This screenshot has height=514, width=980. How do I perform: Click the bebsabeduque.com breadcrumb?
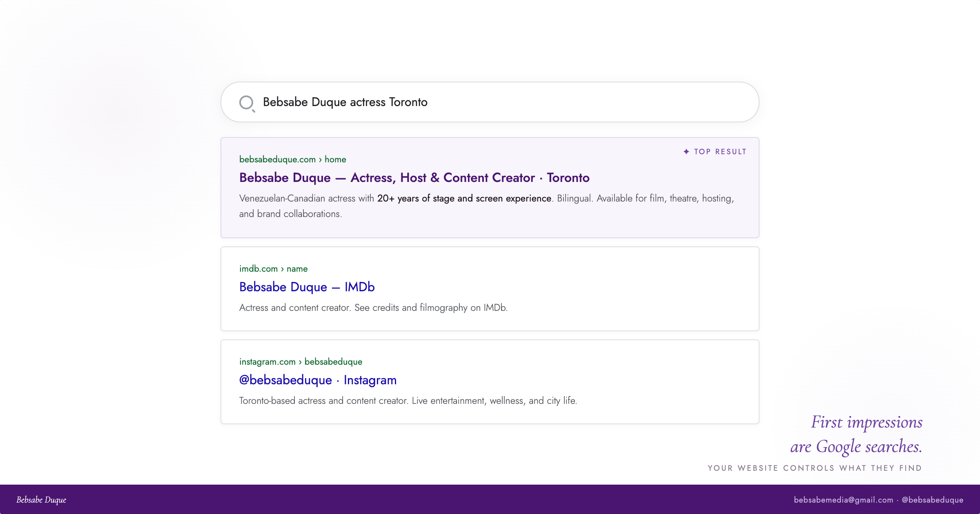(277, 160)
